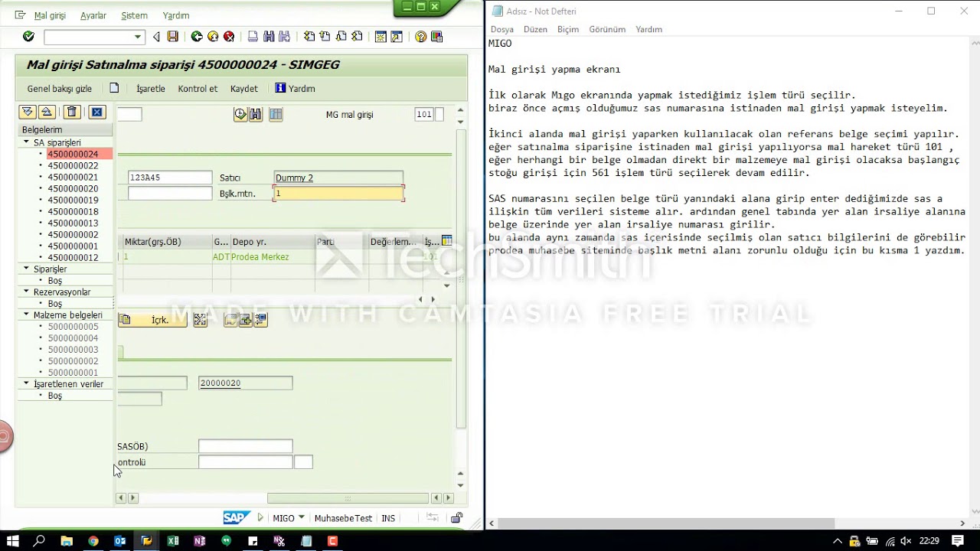Click the Customize Local Layout icon
This screenshot has width=980, height=551.
pyautogui.click(x=436, y=37)
